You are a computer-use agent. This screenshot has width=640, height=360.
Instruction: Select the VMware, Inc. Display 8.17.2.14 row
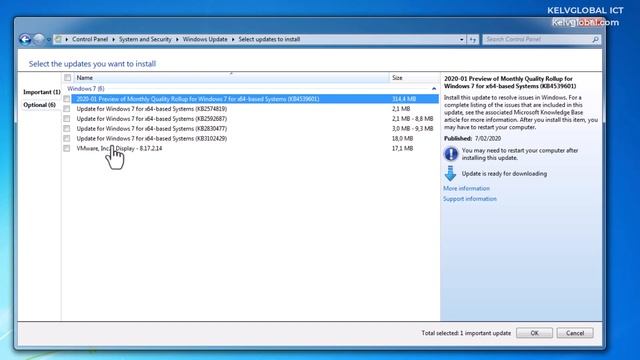[255, 148]
